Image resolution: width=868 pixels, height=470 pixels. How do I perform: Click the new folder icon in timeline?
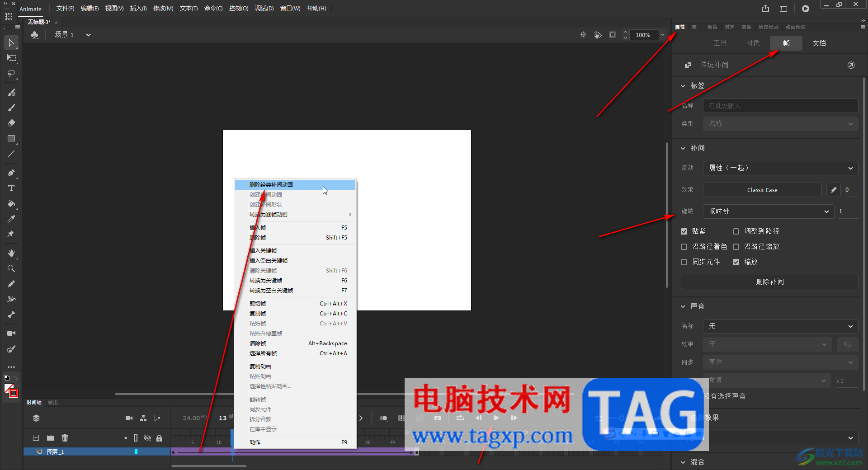(51, 438)
